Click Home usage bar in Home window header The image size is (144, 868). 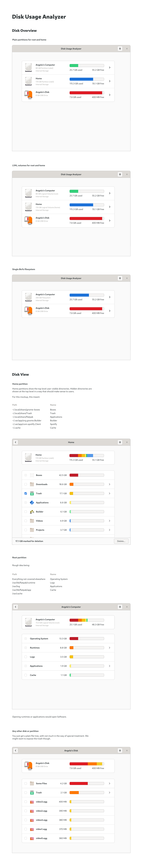[87, 456]
